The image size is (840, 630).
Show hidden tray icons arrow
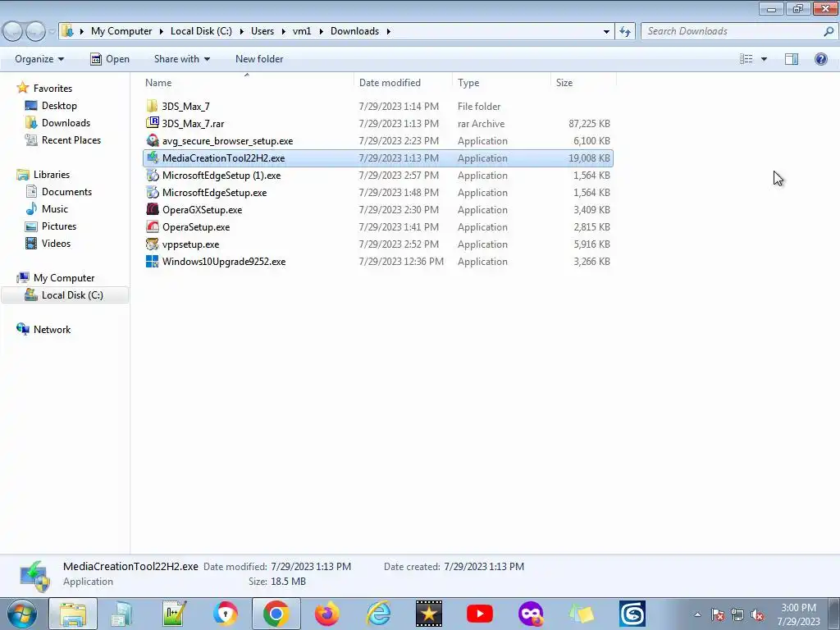697,615
